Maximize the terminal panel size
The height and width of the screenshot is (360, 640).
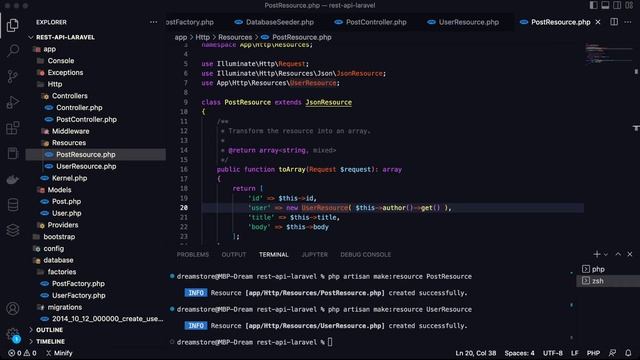[x=618, y=254]
